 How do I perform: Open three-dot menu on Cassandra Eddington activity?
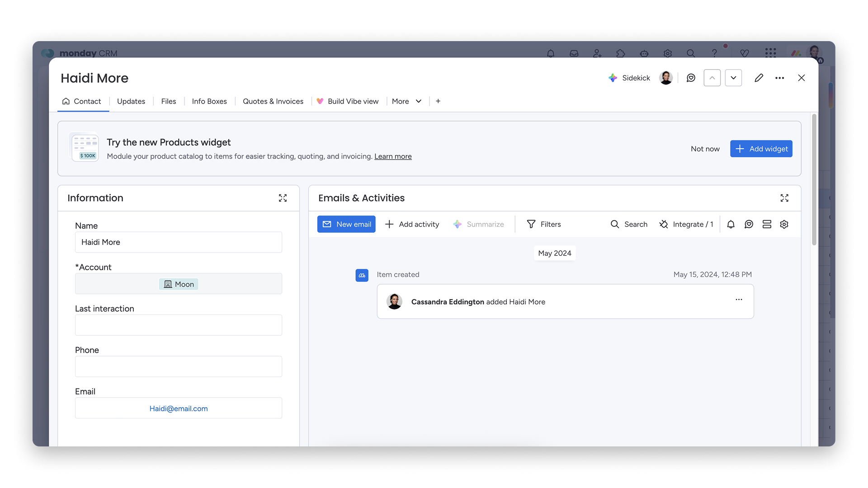(x=739, y=300)
